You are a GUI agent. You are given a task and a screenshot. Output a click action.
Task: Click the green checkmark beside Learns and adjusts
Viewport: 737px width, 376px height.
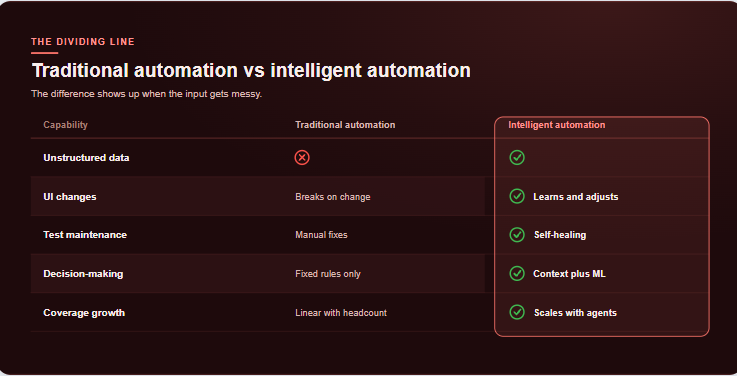tap(517, 196)
